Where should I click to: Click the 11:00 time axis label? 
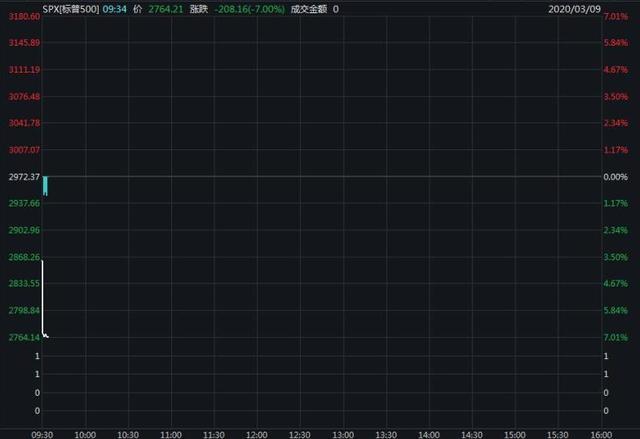(171, 435)
